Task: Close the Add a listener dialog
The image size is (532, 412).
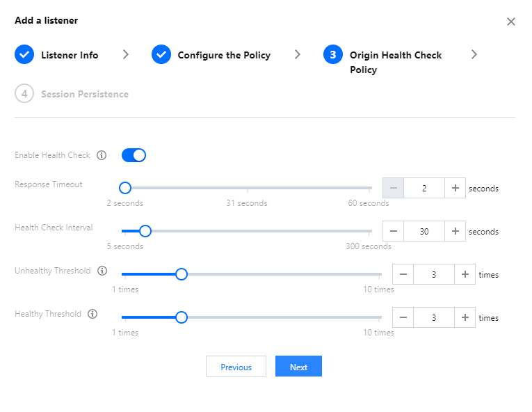Action: 511,22
